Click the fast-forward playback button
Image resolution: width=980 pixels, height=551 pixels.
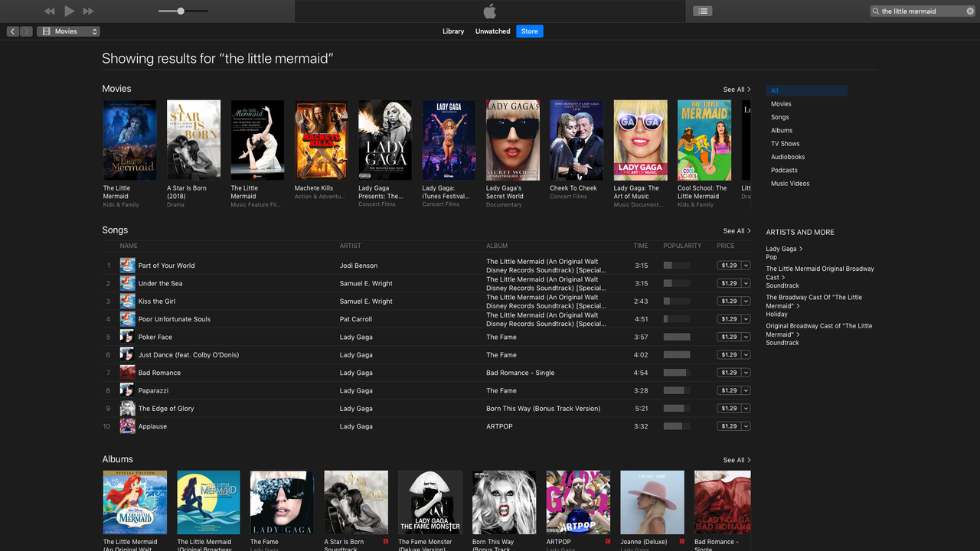tap(88, 11)
